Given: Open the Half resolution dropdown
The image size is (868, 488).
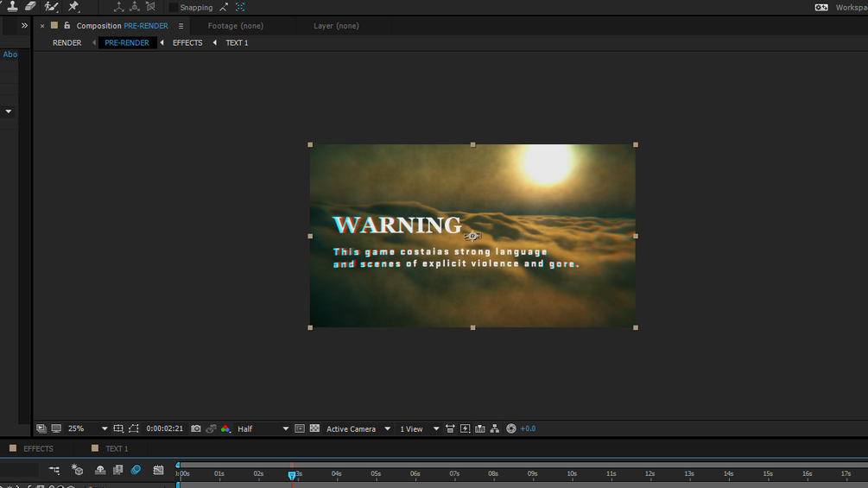Looking at the screenshot, I should (x=263, y=428).
